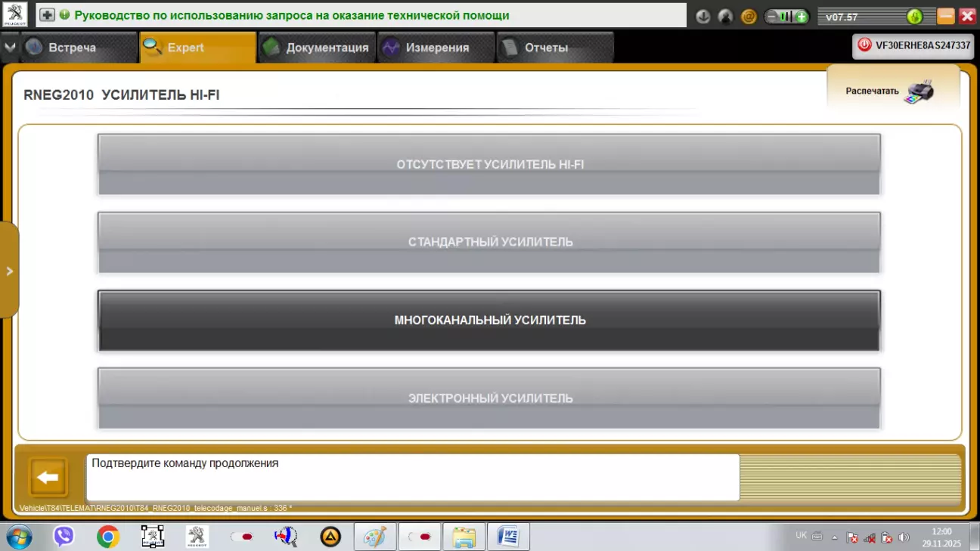Click the plus icon beside the guide title
Screen dimensions: 980x551
47,15
